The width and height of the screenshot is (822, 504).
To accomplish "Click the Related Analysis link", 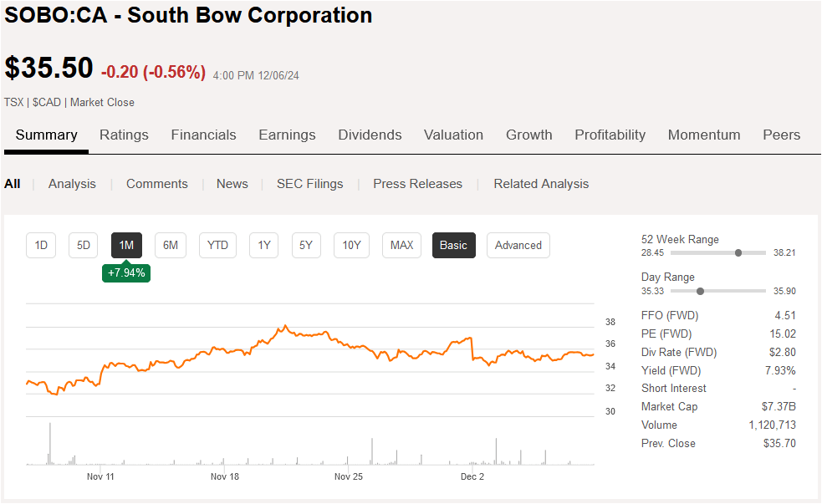I will click(x=540, y=183).
